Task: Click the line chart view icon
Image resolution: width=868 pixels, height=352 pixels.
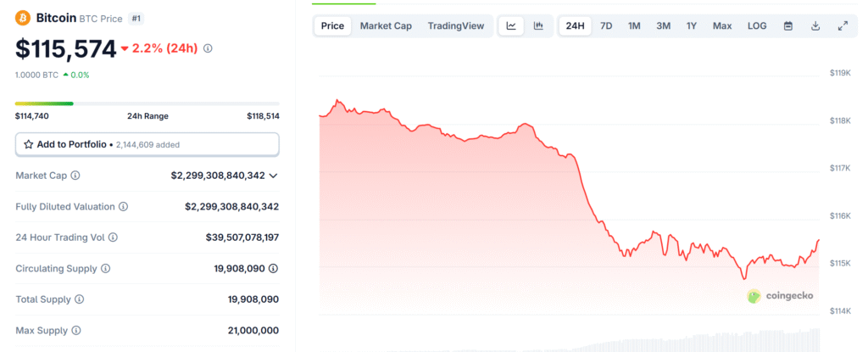Action: (x=511, y=26)
